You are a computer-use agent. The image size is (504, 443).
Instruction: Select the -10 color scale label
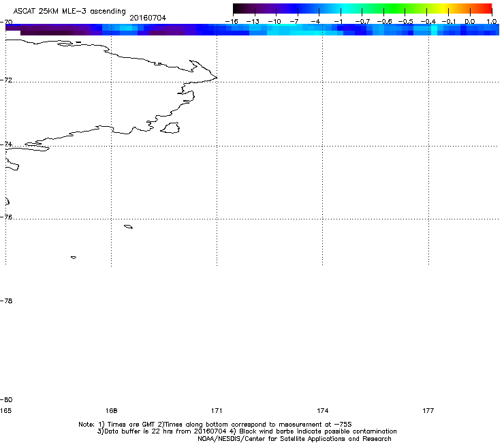click(x=274, y=22)
